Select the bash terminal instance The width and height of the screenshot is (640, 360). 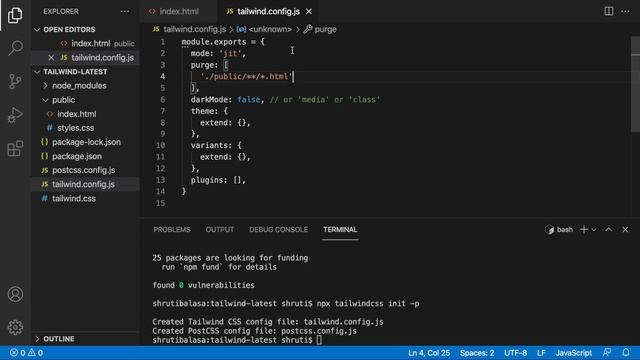559,229
